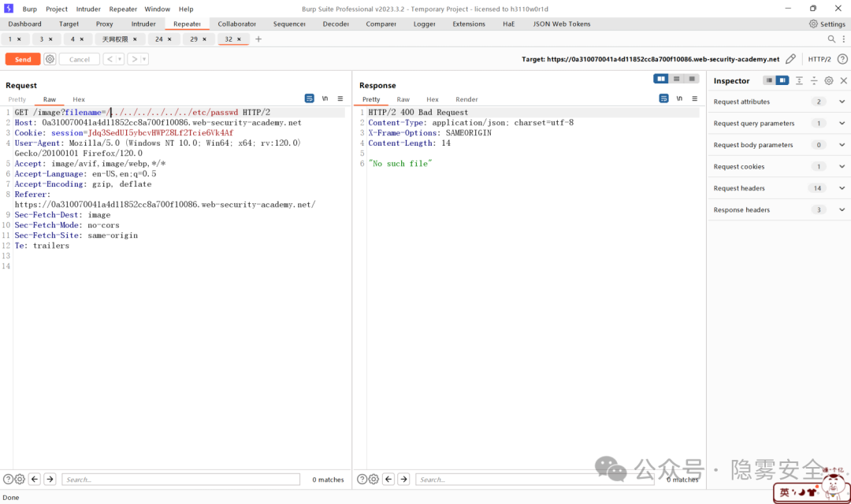Open the Repeater tabs kebab menu

(844, 39)
